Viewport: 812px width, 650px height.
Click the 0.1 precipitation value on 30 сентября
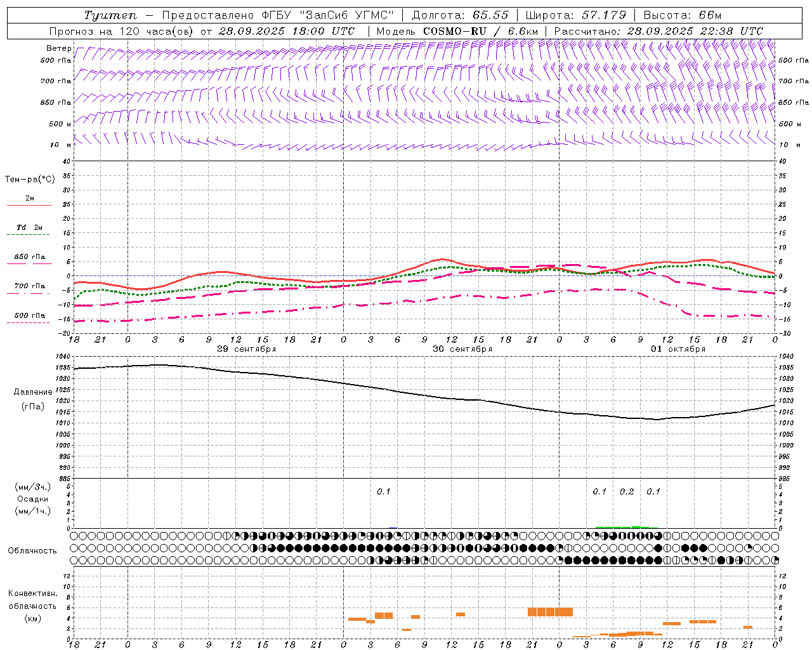384,492
